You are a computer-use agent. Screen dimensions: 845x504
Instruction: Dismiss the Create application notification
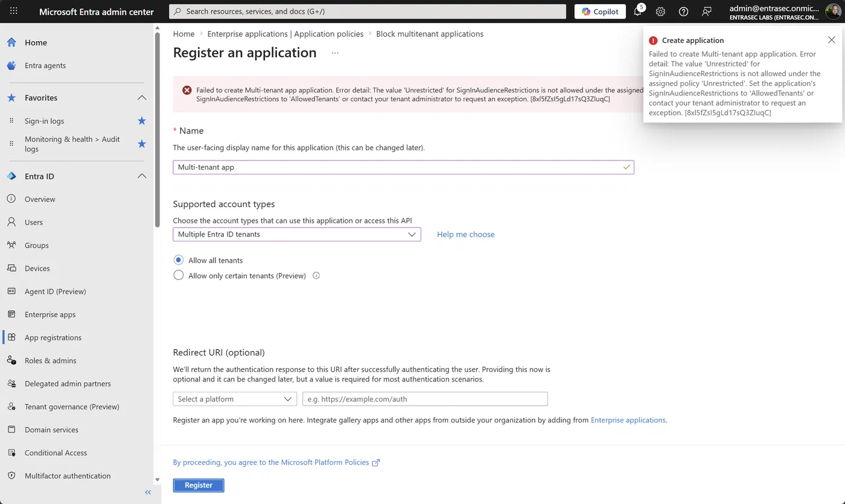[832, 40]
